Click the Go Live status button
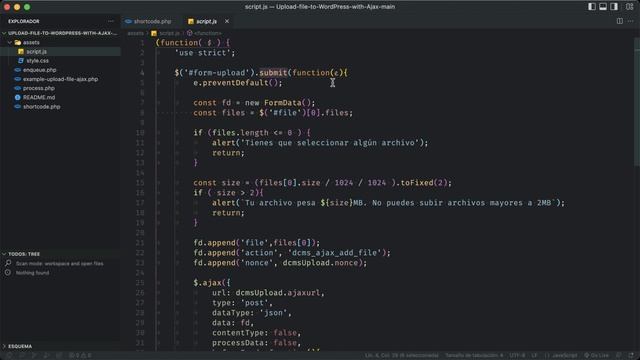The image size is (640, 360). pos(596,356)
